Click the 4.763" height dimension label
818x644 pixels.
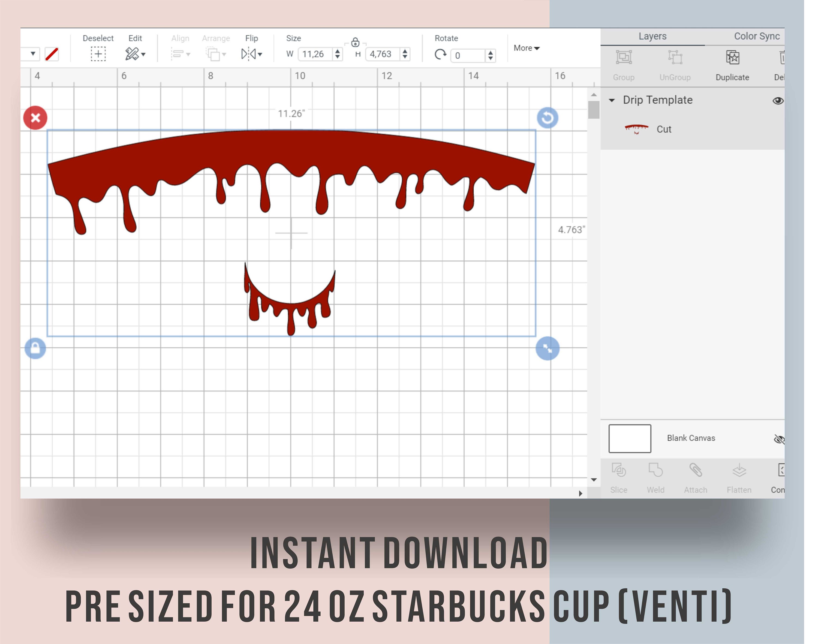coord(571,230)
